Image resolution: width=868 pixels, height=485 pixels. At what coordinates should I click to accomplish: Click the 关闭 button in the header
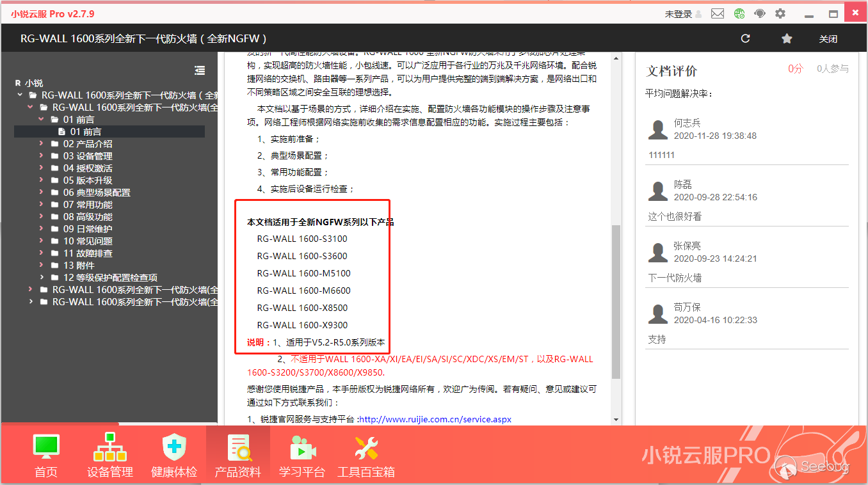(828, 39)
